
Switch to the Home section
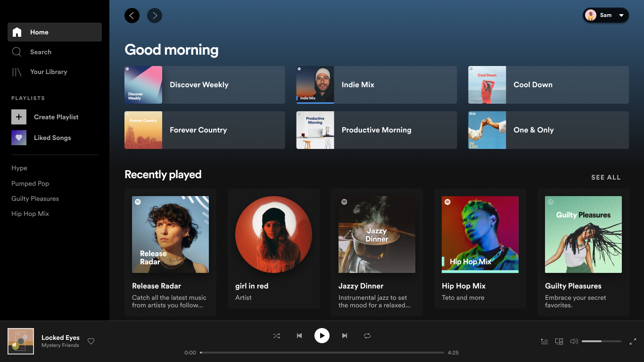pyautogui.click(x=39, y=32)
